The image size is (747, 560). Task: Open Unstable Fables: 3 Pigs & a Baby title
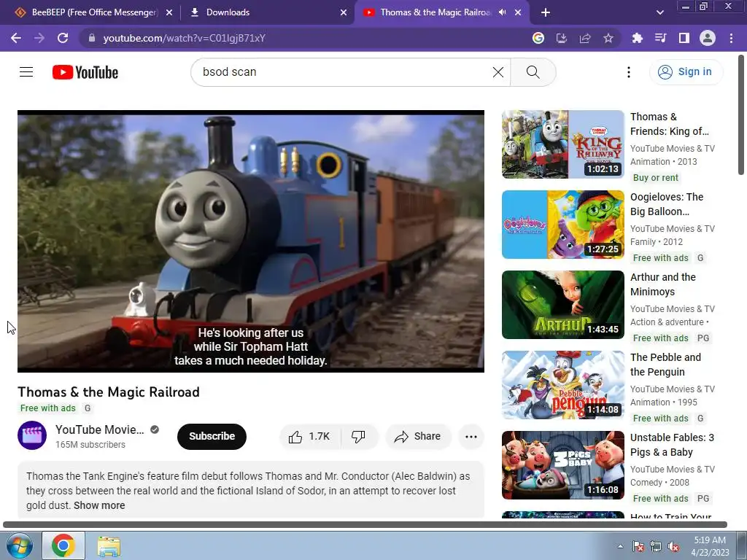tap(672, 445)
